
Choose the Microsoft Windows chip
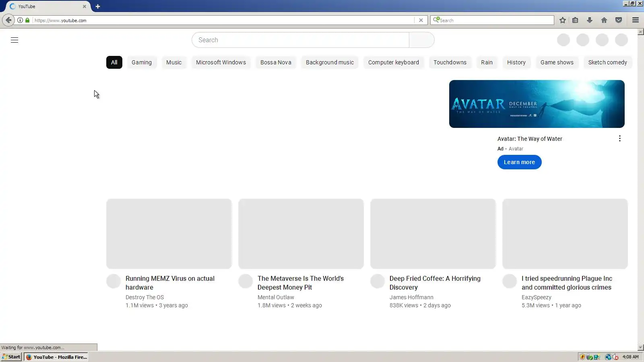tap(221, 62)
